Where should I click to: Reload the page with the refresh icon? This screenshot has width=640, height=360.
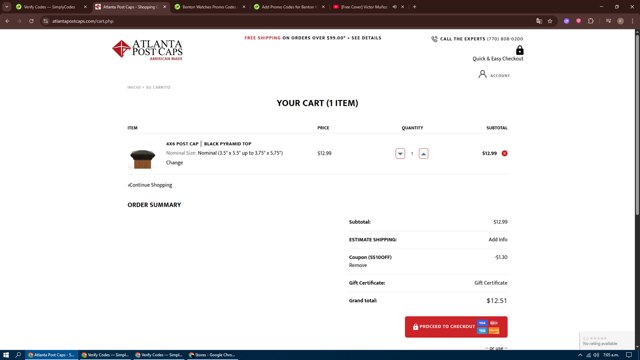31,21
